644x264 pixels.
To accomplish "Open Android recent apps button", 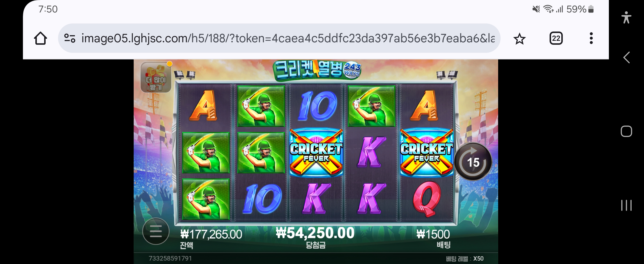I will point(626,205).
